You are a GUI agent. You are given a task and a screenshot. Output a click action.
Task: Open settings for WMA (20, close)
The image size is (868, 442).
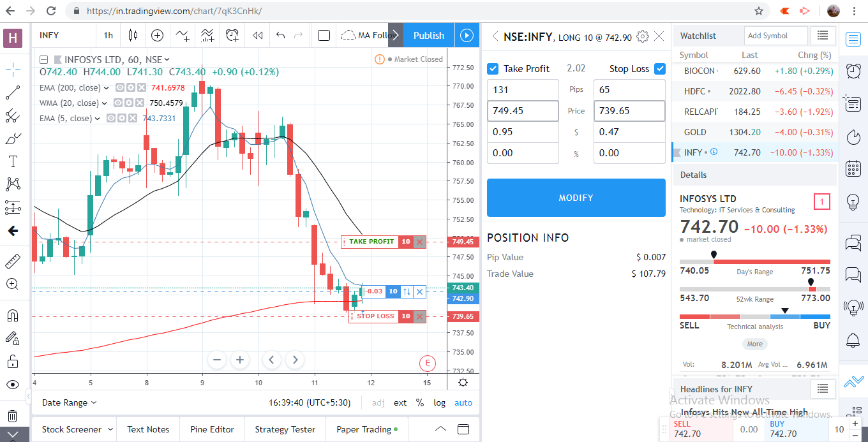[128, 103]
